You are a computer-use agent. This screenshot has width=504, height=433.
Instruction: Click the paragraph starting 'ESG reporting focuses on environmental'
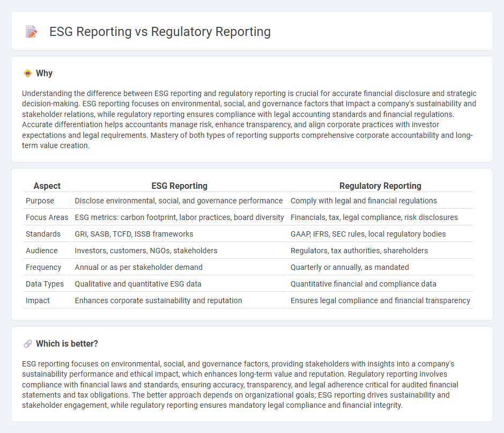(240, 384)
